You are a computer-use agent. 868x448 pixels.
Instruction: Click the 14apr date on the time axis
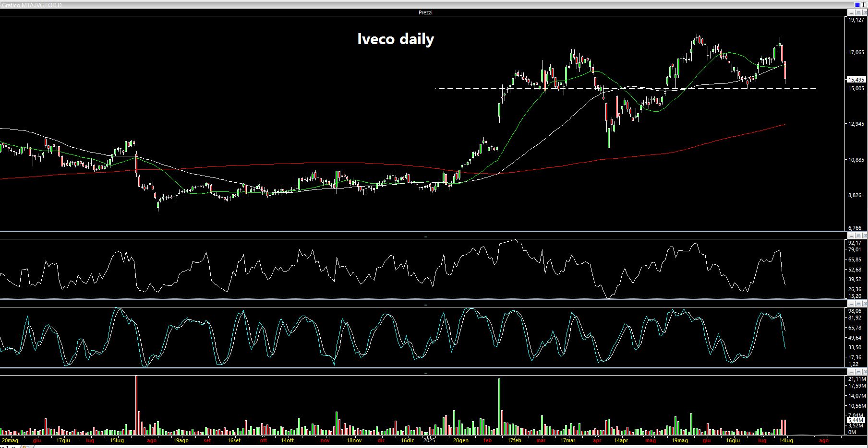tap(621, 440)
